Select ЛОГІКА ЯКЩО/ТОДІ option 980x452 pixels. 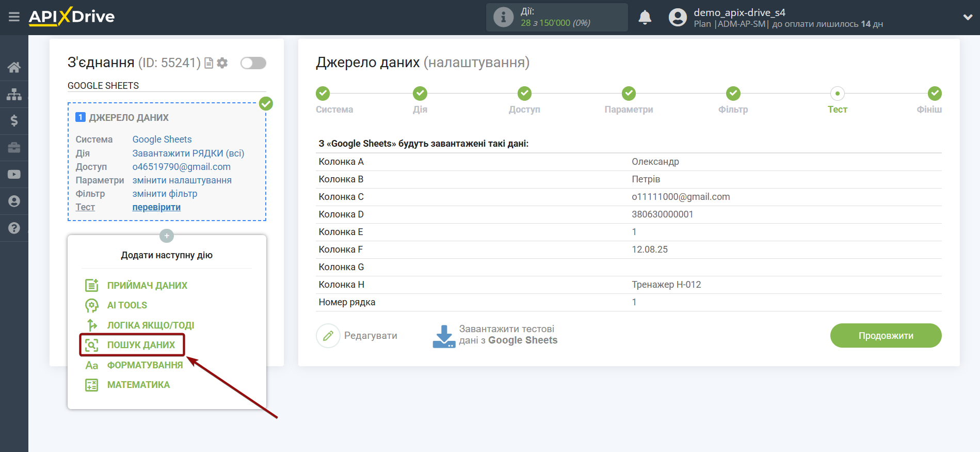click(151, 325)
